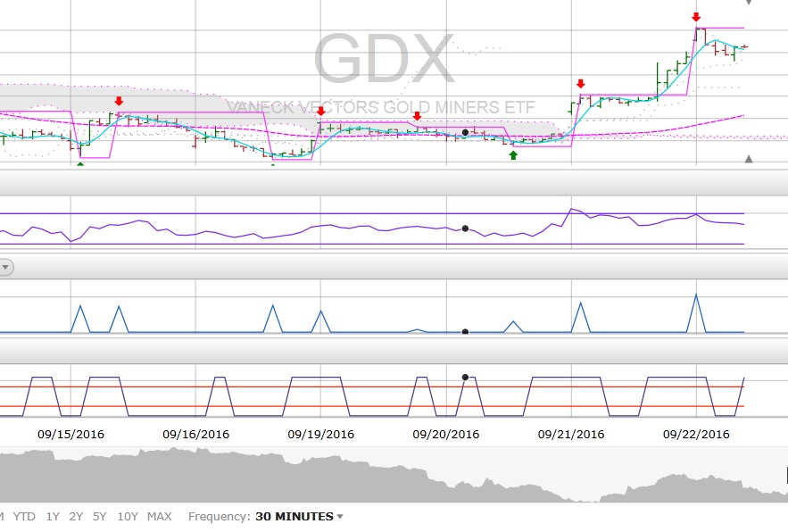Click the black cursor dot on the price line

click(x=465, y=133)
